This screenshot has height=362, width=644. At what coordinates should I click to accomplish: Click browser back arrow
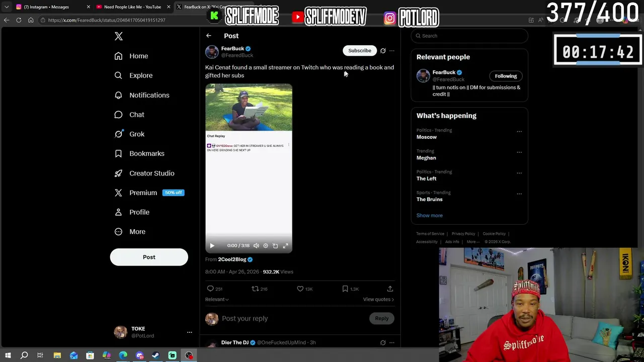[x=7, y=20]
